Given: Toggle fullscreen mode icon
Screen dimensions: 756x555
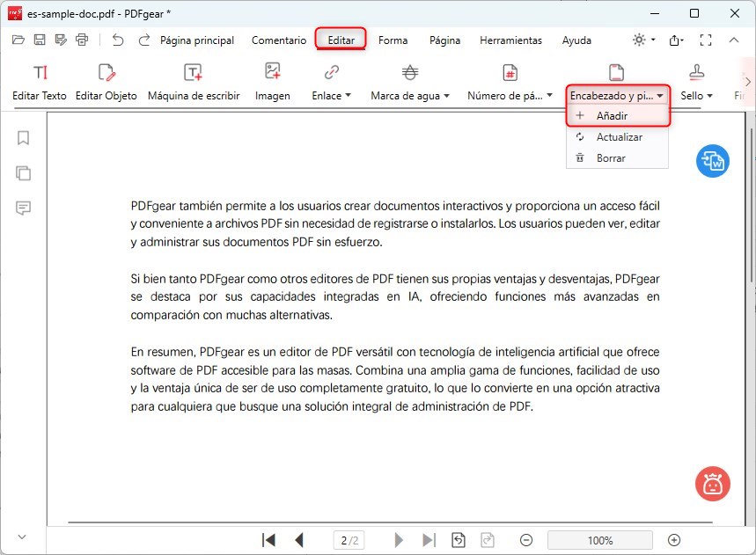Looking at the screenshot, I should click(706, 40).
